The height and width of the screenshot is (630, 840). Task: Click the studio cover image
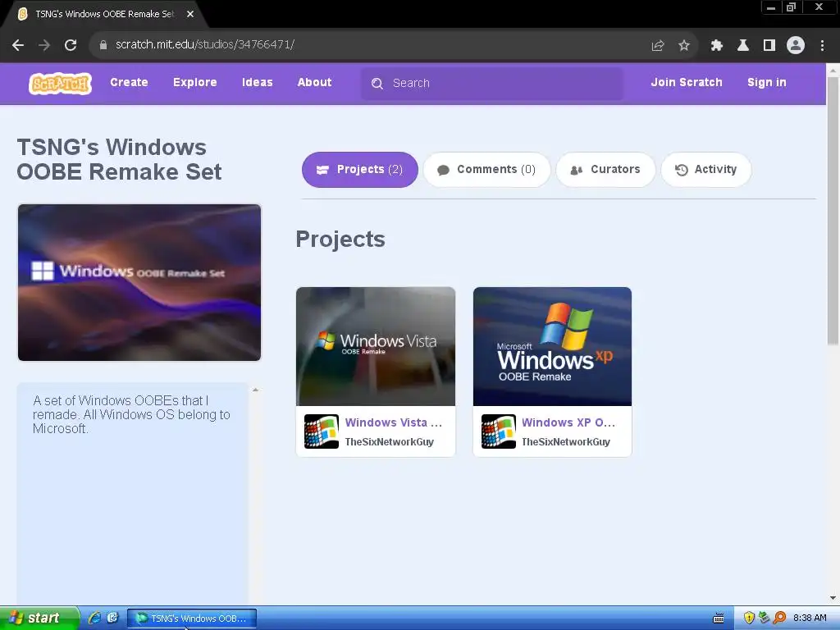click(x=139, y=282)
